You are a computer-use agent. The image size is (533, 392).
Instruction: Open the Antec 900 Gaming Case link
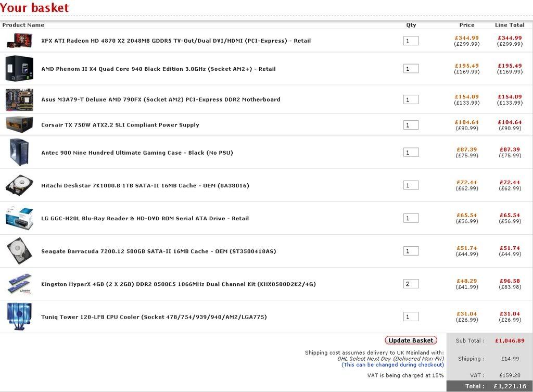137,153
